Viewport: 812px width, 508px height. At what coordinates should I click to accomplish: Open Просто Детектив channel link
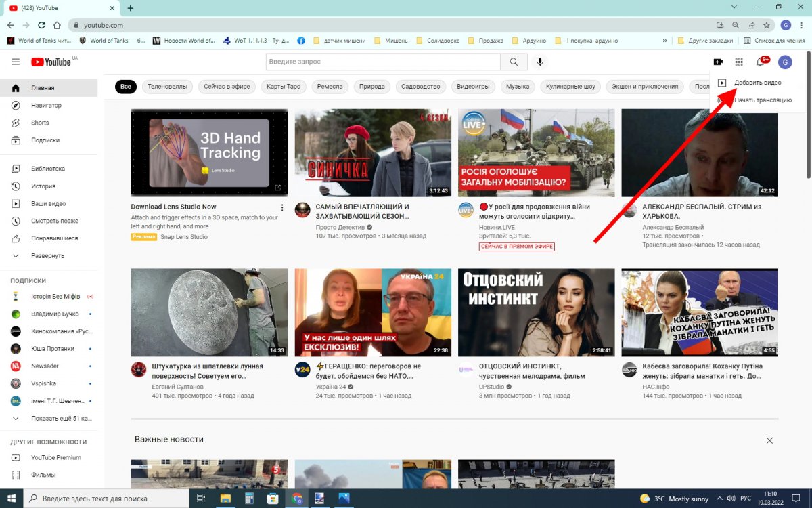coord(340,227)
